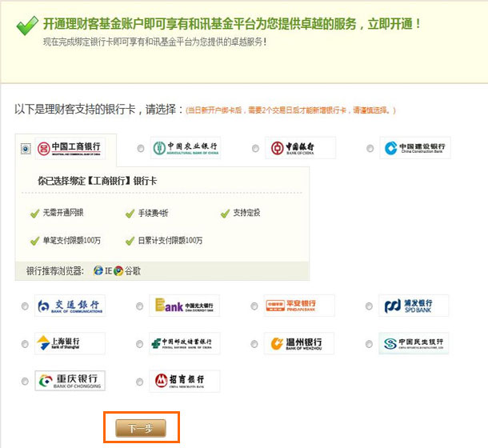Click the text 你已选择绑定【工商银行】银行卡
This screenshot has height=448, width=488.
(98, 181)
